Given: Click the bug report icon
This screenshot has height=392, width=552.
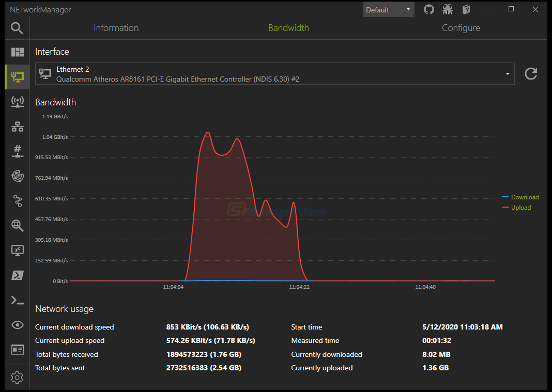Looking at the screenshot, I should (x=448, y=9).
